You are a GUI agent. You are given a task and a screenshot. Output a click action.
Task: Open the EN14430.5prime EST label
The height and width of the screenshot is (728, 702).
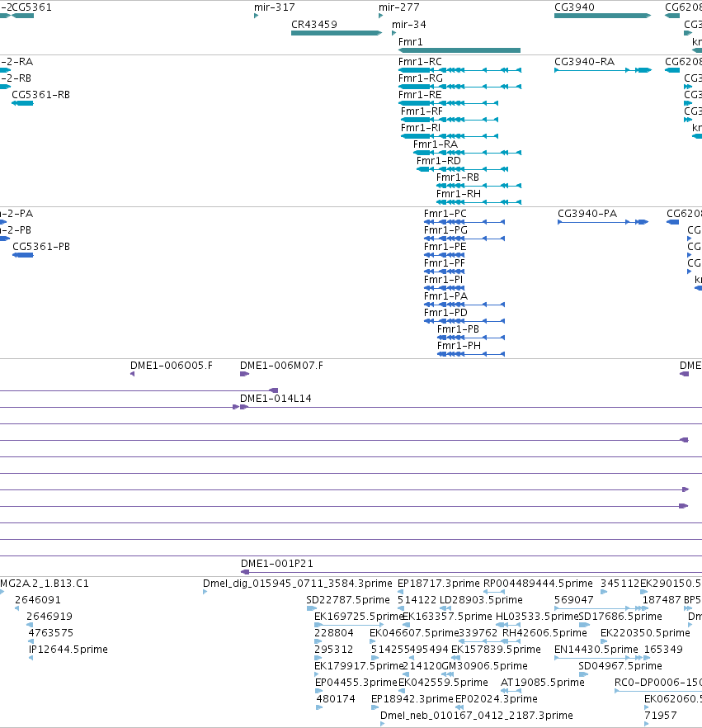(596, 649)
